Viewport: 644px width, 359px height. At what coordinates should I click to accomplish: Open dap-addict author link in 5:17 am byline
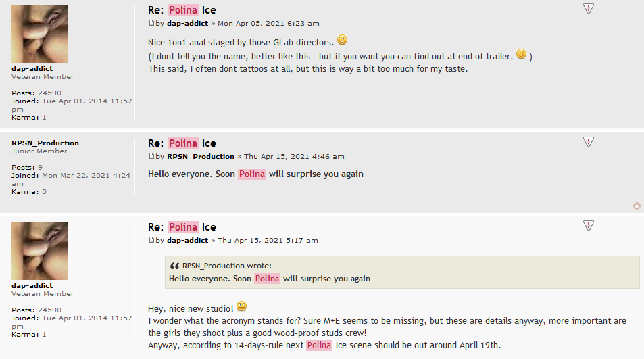point(187,241)
